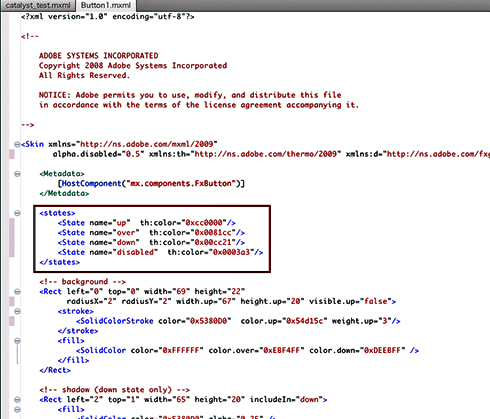Screen dimensions: 490x419
Task: Click the alpha.disabled="0.5" attribute
Action: tap(98, 154)
